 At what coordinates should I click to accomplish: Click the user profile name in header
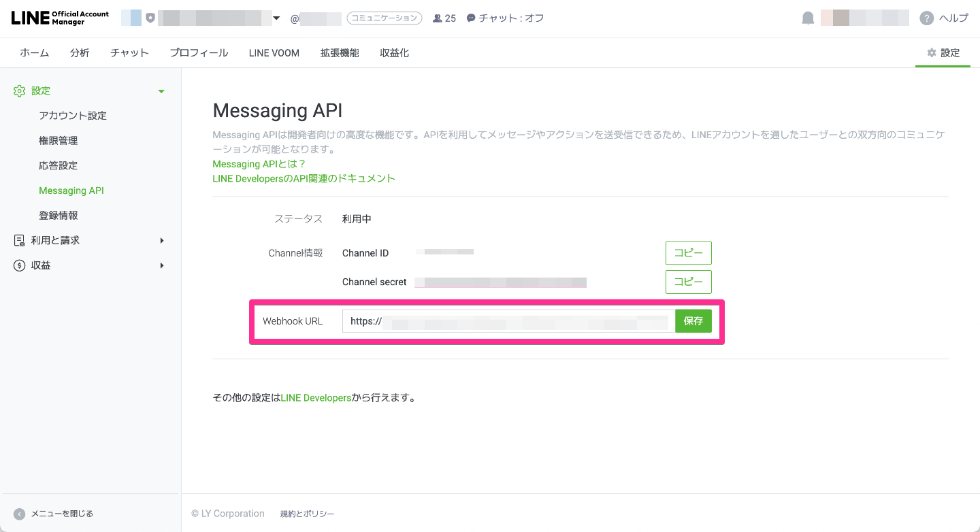[864, 18]
